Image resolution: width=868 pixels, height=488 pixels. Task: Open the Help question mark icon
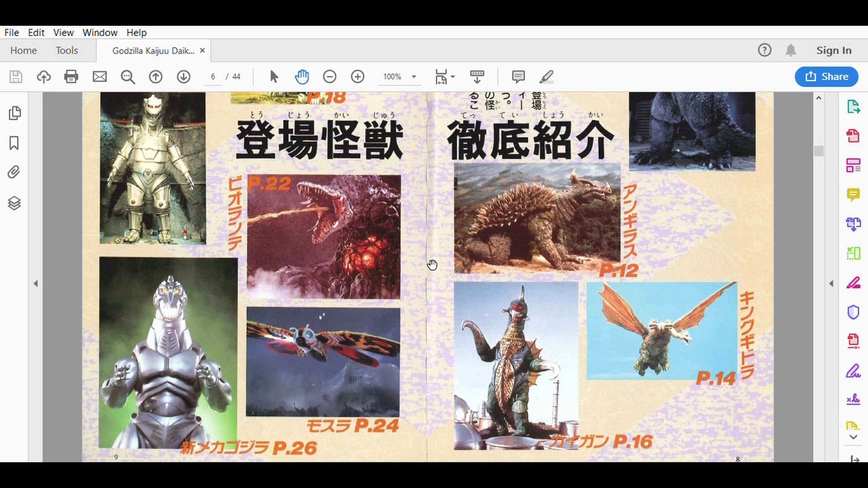tap(764, 50)
